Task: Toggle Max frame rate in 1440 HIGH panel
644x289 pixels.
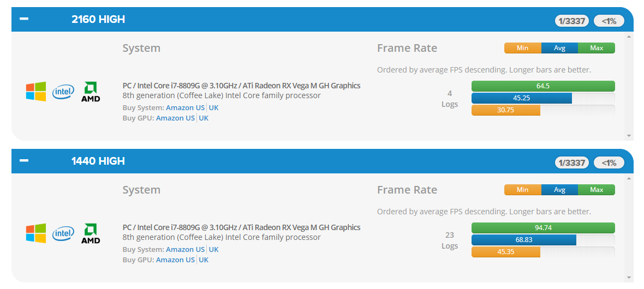Action: (597, 190)
